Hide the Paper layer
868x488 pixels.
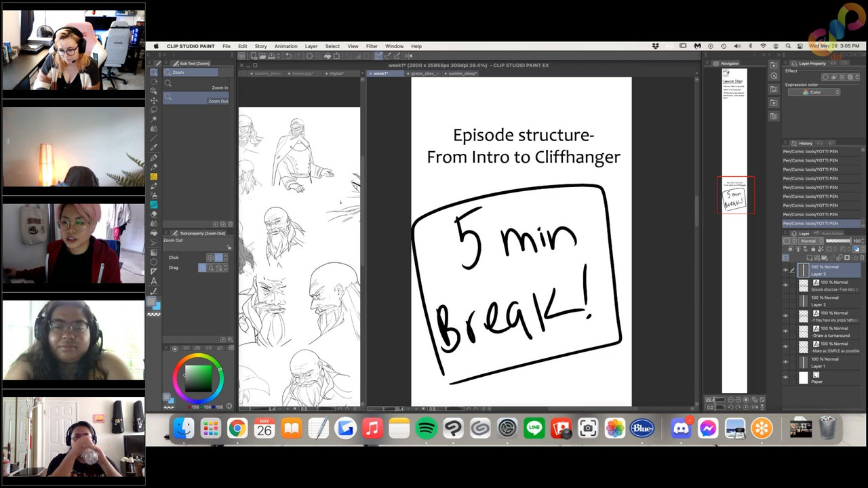point(785,378)
